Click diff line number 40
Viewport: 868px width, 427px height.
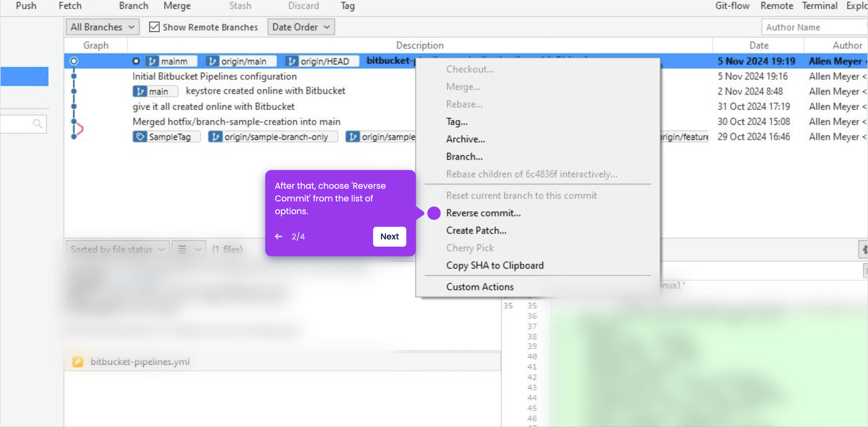532,356
